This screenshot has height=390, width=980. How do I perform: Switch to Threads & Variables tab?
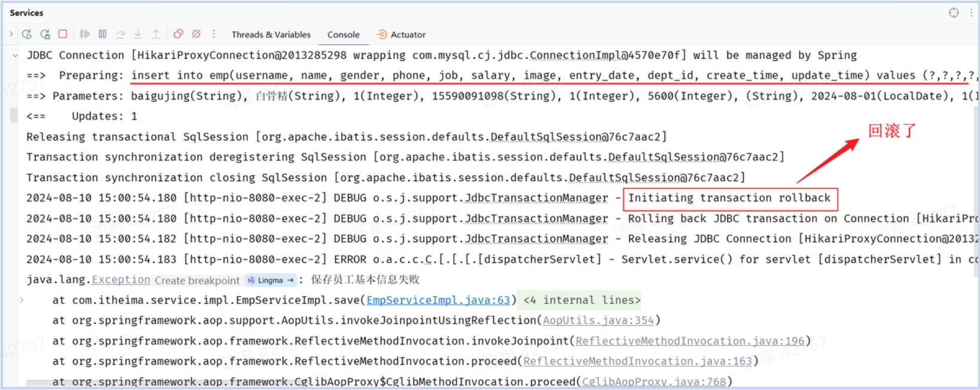(x=271, y=35)
